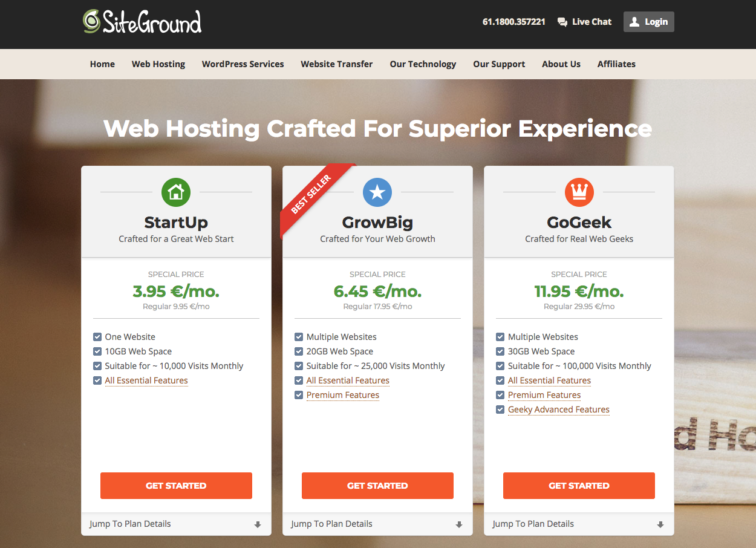Open GrowBig Premium Features link

pyautogui.click(x=343, y=395)
